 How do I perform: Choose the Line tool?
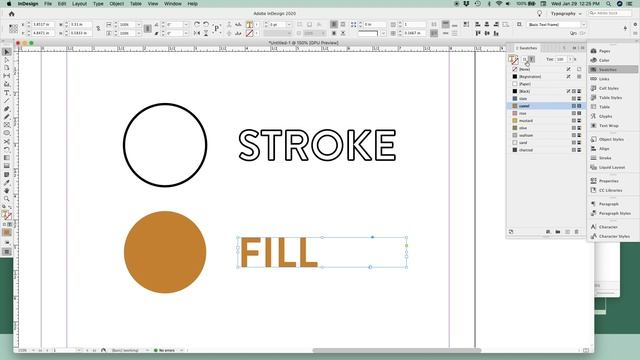coord(7,101)
